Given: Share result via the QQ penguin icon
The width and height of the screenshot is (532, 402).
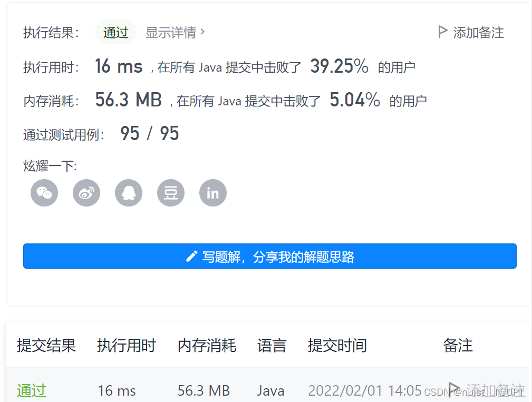Looking at the screenshot, I should [x=129, y=193].
